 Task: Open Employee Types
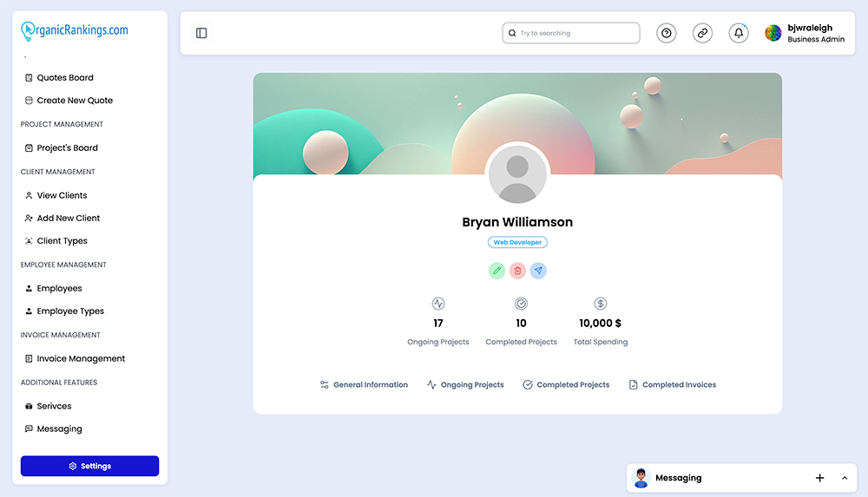[65, 311]
